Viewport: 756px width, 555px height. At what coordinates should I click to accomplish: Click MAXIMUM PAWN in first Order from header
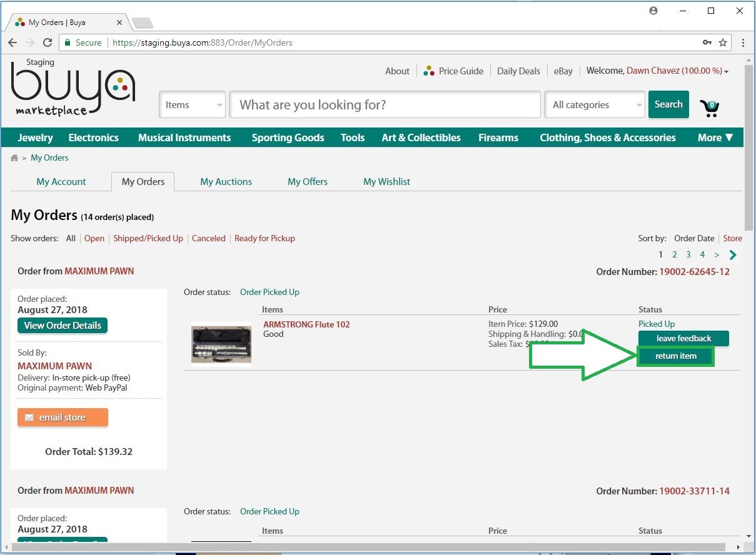tap(99, 271)
